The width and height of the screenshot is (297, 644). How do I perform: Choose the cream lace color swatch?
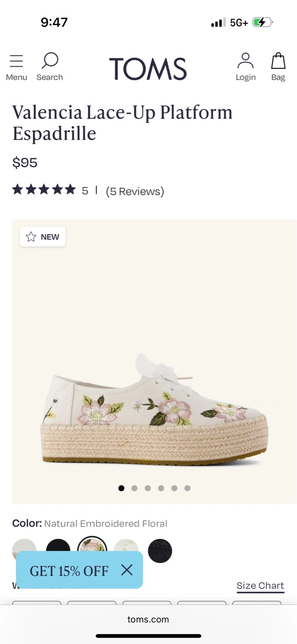[x=126, y=547]
